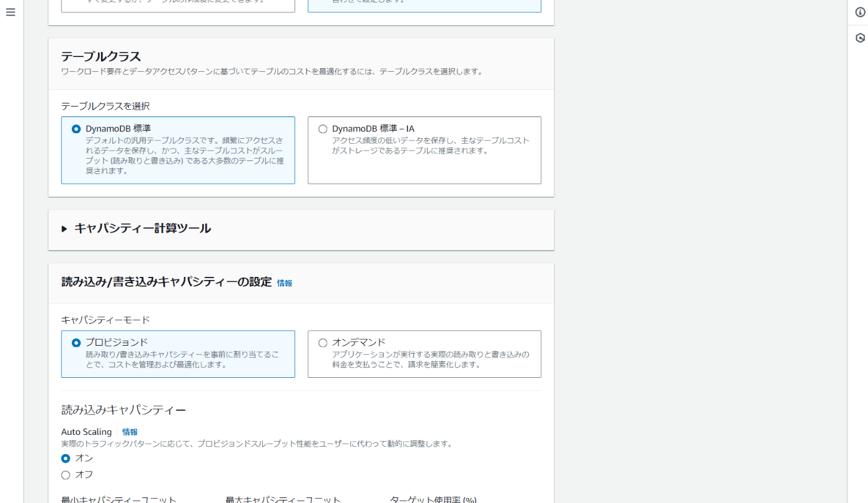Turn Auto Scaling オン for read capacity
The width and height of the screenshot is (868, 503).
[x=66, y=458]
